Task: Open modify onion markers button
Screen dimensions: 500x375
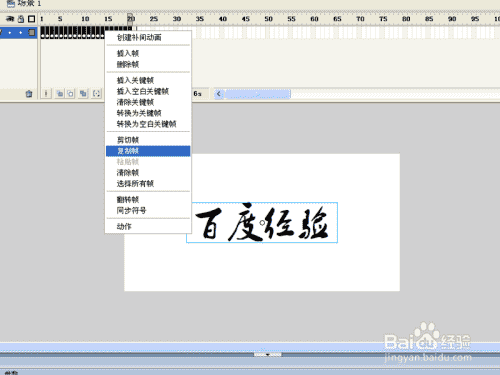Action: pos(96,94)
